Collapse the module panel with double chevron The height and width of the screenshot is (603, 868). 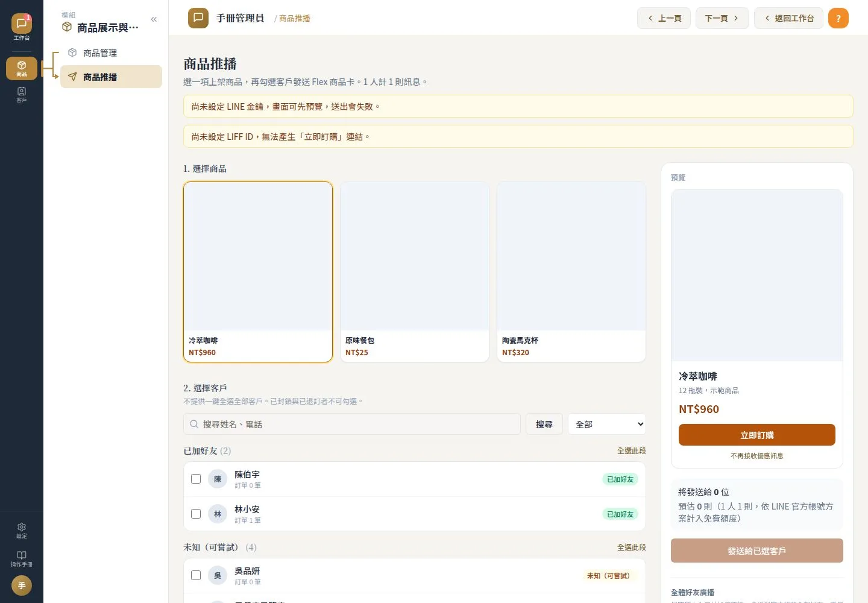pyautogui.click(x=154, y=19)
